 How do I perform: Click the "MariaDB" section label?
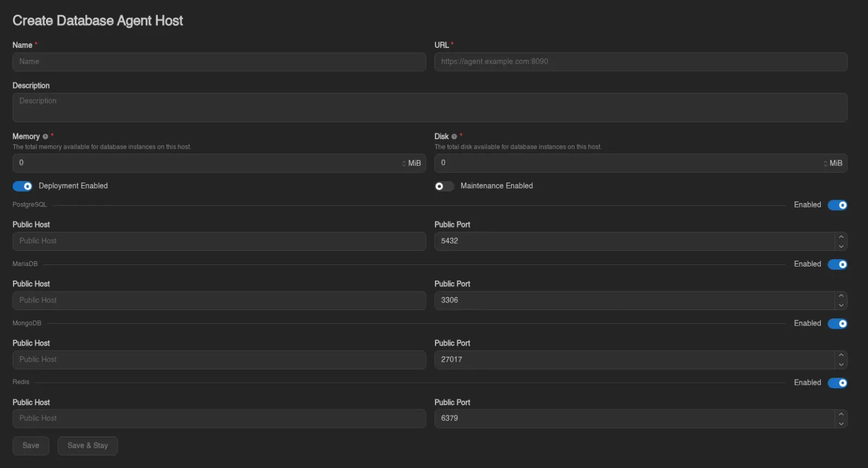(25, 264)
